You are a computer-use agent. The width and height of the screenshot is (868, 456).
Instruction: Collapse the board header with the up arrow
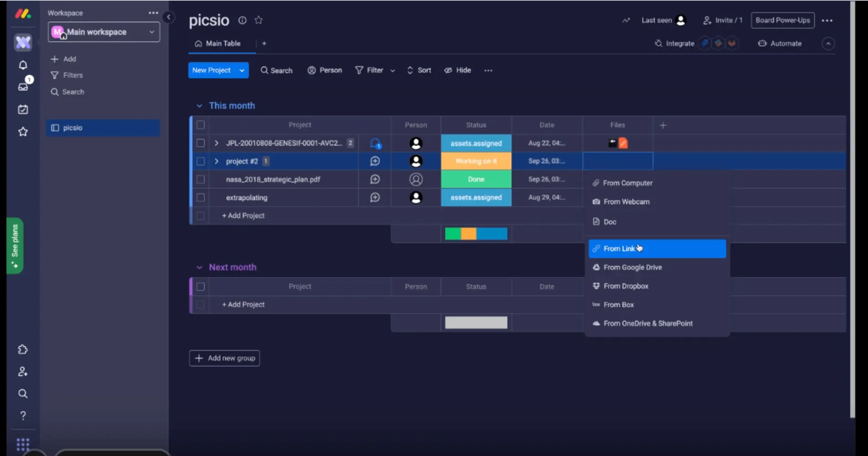[828, 44]
